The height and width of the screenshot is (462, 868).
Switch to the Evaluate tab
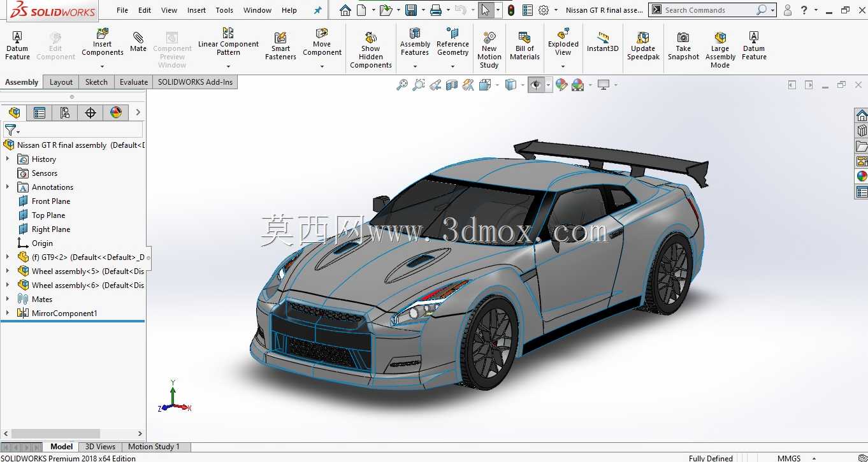coord(134,82)
